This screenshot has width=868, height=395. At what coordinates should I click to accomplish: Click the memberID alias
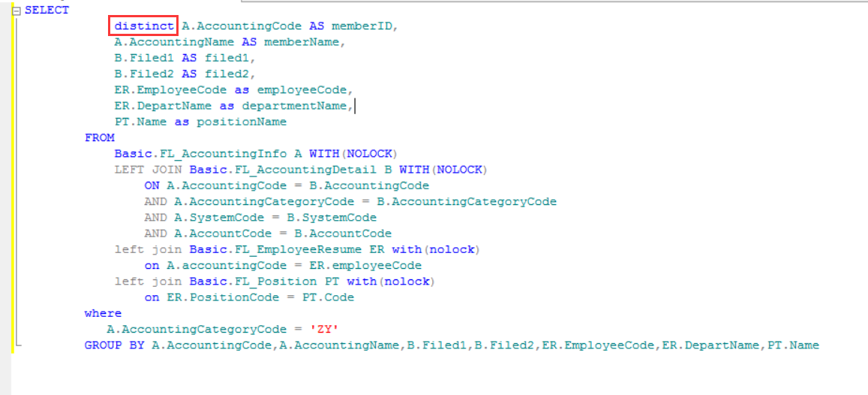click(362, 26)
